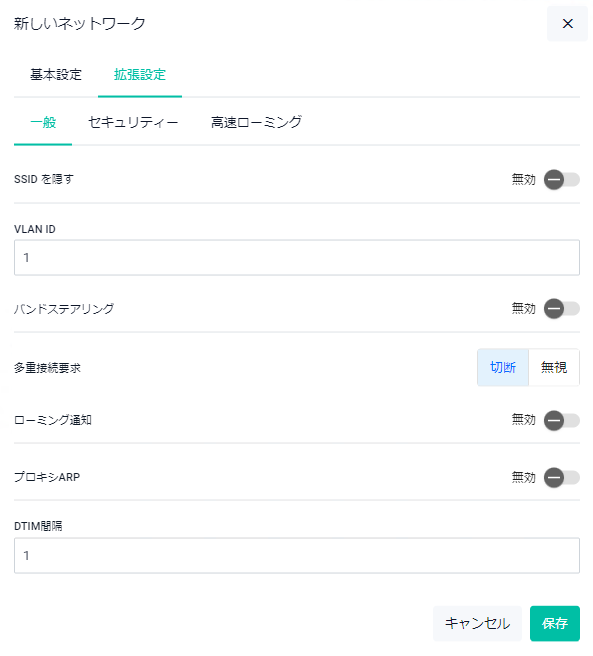This screenshot has width=593, height=656.
Task: Turn on ローミング通知 switch
Action: [562, 420]
